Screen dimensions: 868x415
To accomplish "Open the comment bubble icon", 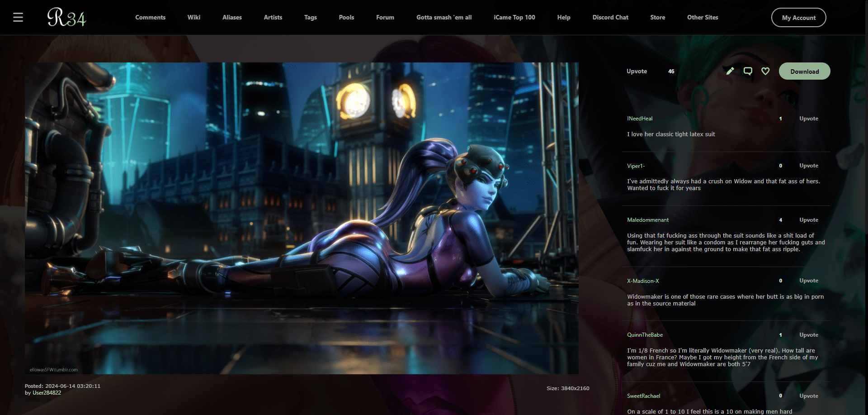I will click(x=748, y=71).
